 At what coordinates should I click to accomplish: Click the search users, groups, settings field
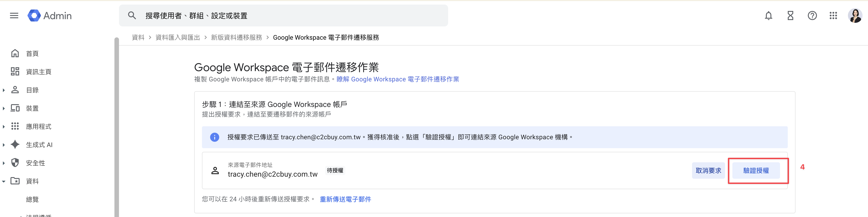(283, 15)
